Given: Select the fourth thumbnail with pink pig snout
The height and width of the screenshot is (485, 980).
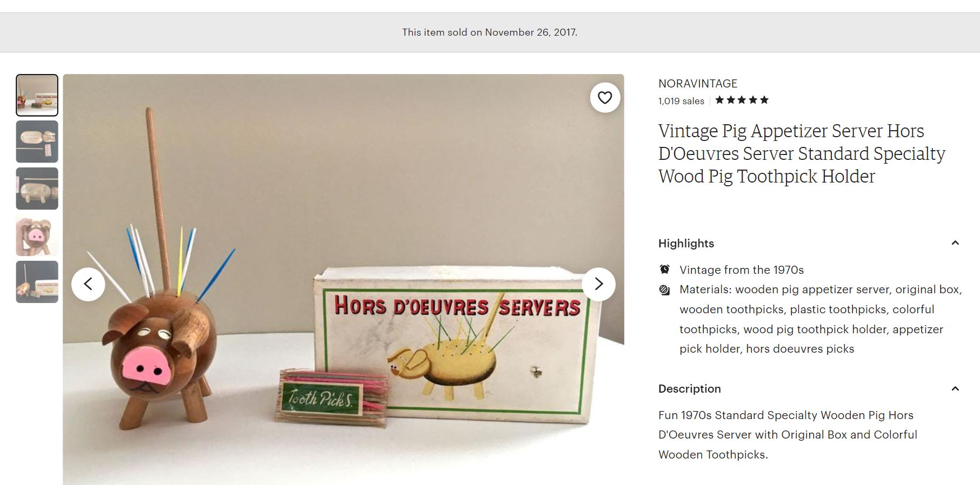Looking at the screenshot, I should [x=37, y=235].
